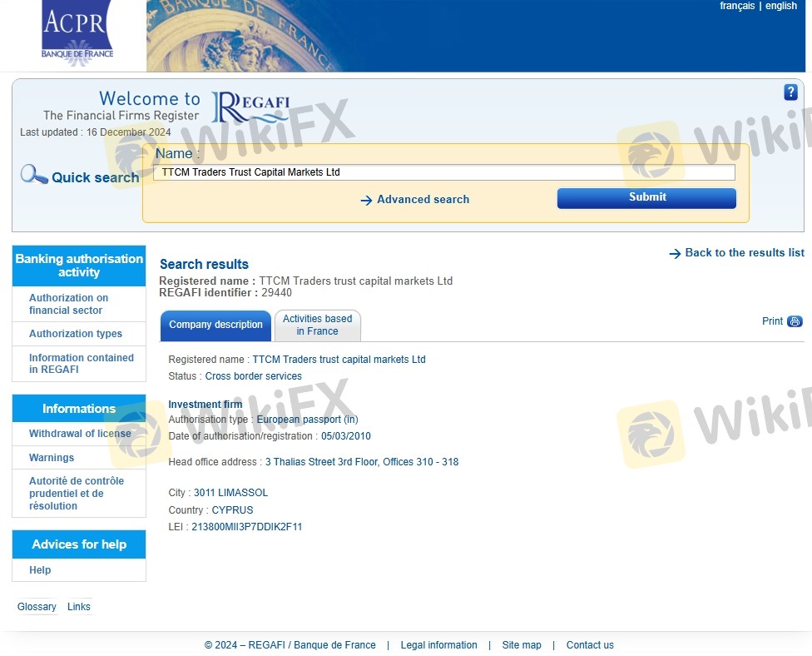The image size is (812, 656).
Task: Open Legal information
Action: click(x=438, y=645)
